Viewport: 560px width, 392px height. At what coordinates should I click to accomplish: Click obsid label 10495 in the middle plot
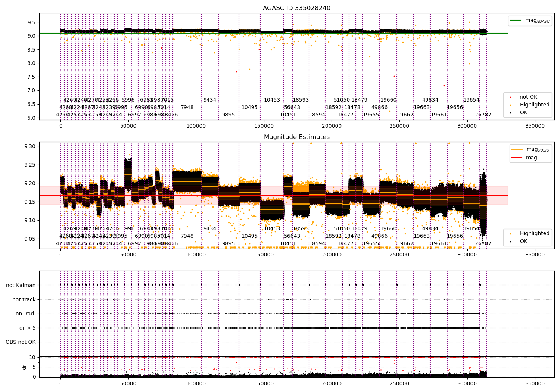[249, 236]
